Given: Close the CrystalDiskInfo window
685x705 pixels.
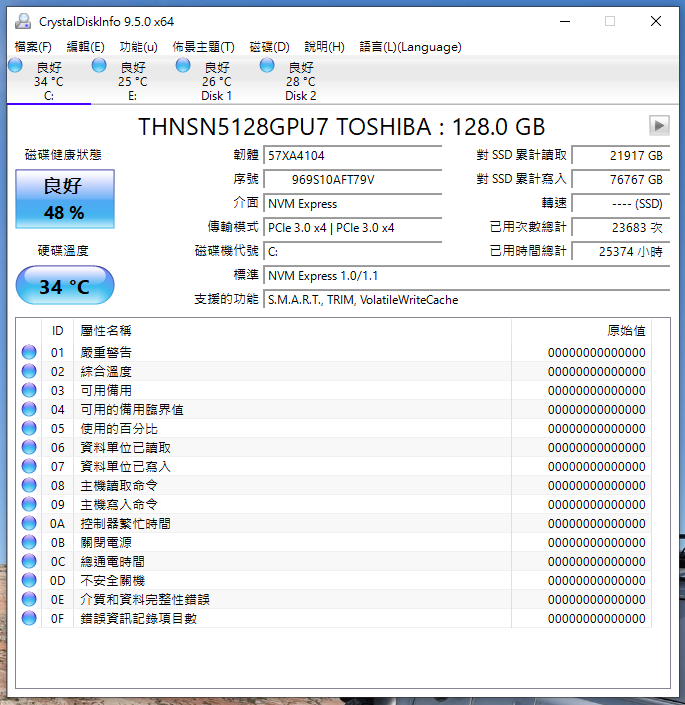Looking at the screenshot, I should 656,21.
